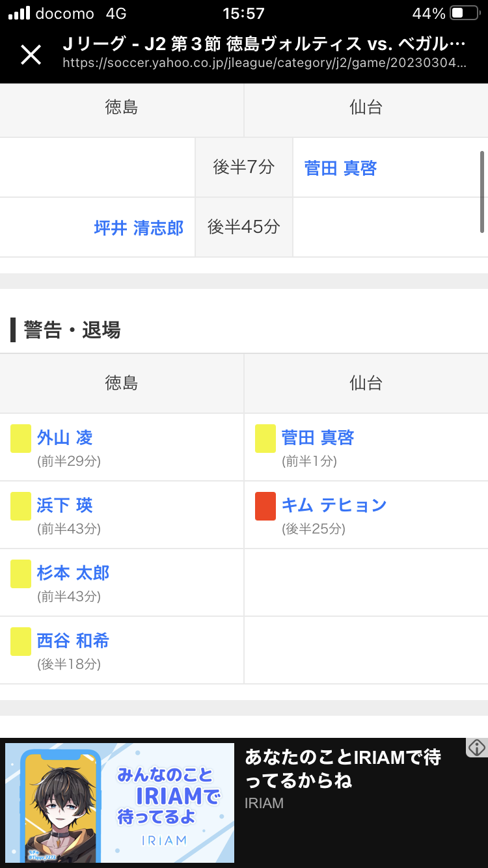Tap the IRIAM ad banner image
The height and width of the screenshot is (868, 488).
pos(120,803)
